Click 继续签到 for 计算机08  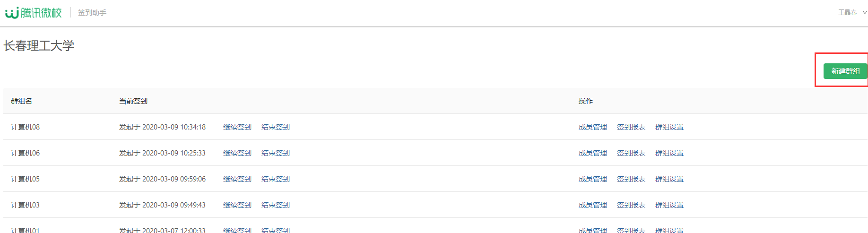tap(237, 127)
